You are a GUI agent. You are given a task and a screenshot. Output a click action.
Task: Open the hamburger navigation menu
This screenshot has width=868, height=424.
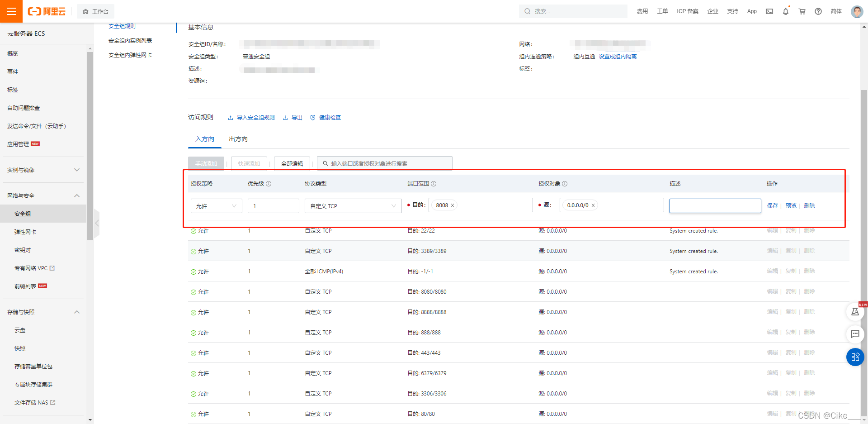11,11
